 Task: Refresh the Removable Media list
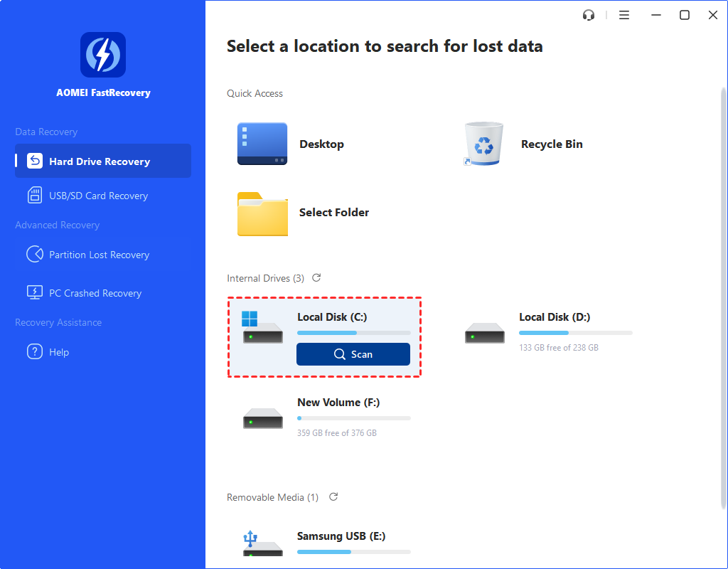click(x=333, y=497)
